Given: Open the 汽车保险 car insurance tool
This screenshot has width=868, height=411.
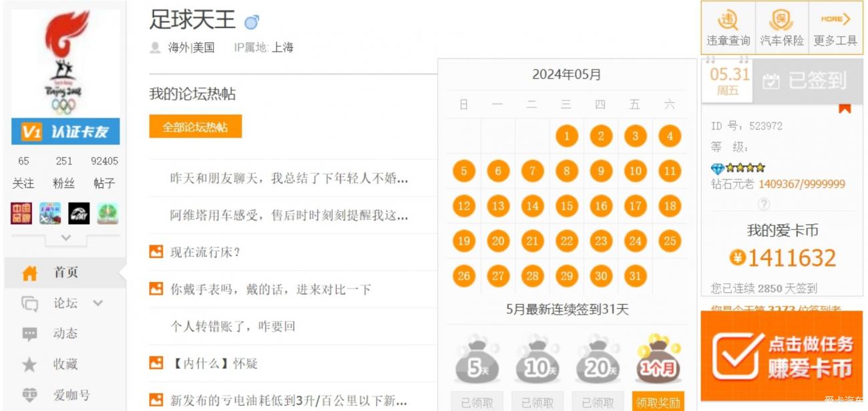Looking at the screenshot, I should [781, 28].
